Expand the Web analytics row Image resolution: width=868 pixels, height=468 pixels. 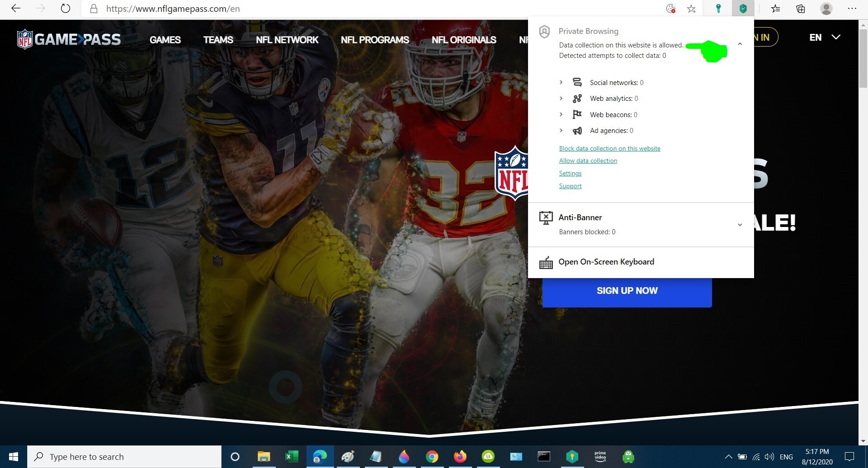click(561, 98)
